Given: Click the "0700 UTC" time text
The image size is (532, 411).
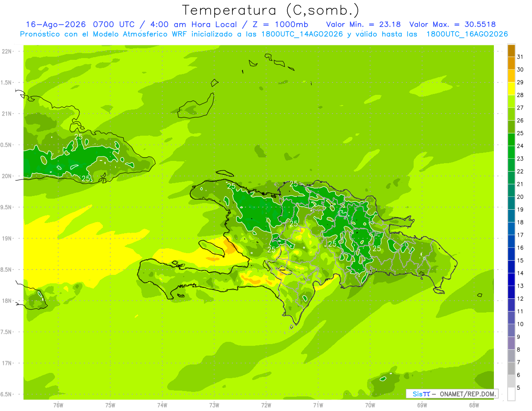Looking at the screenshot, I should coord(113,24).
